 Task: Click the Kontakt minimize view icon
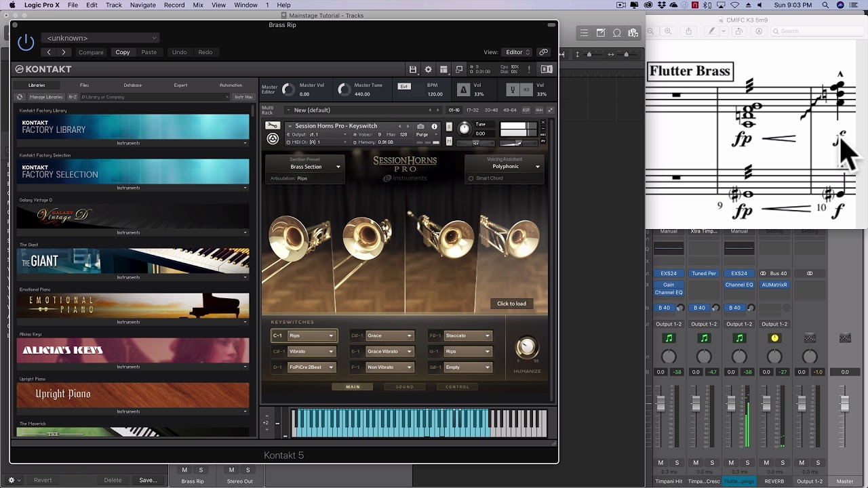click(459, 69)
